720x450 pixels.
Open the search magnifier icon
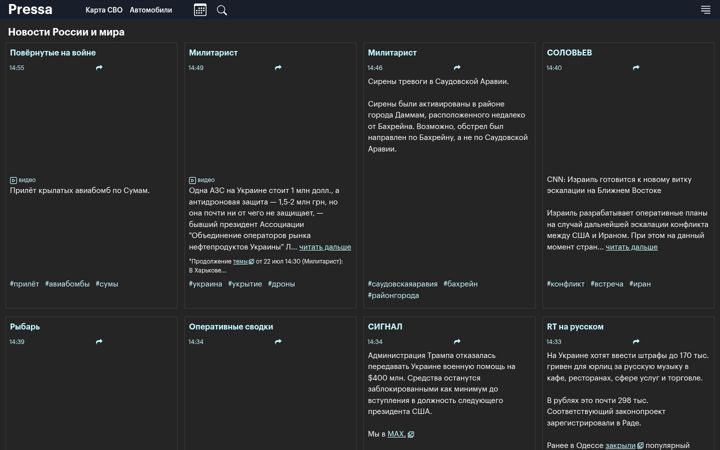[222, 10]
